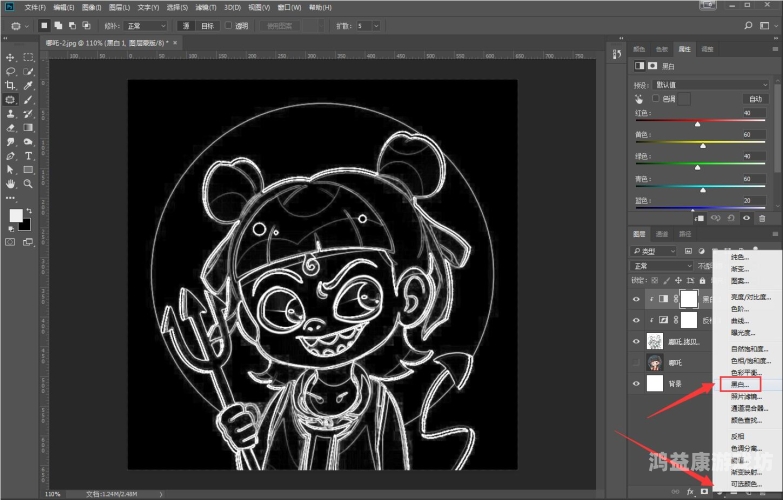Select the Horizontal Type tool
The height and width of the screenshot is (500, 783).
tap(28, 156)
